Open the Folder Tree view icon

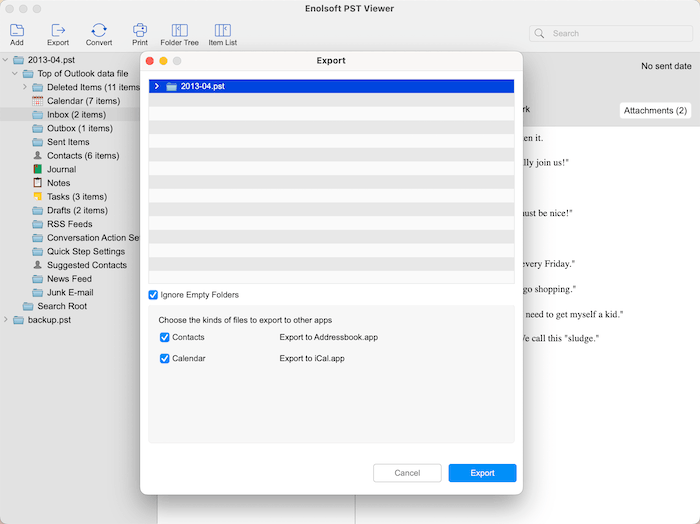tap(179, 31)
